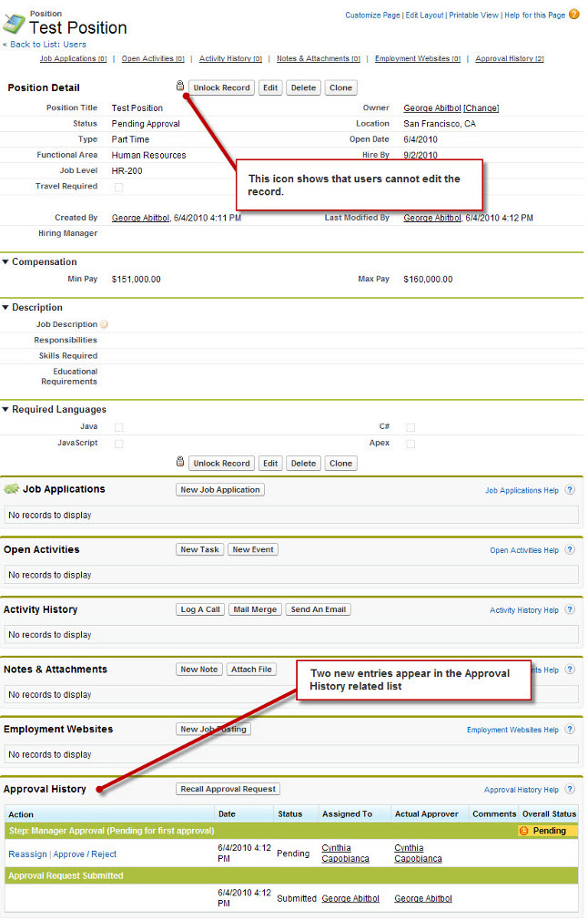Click the lock icon beside top Unlock Record

180,86
